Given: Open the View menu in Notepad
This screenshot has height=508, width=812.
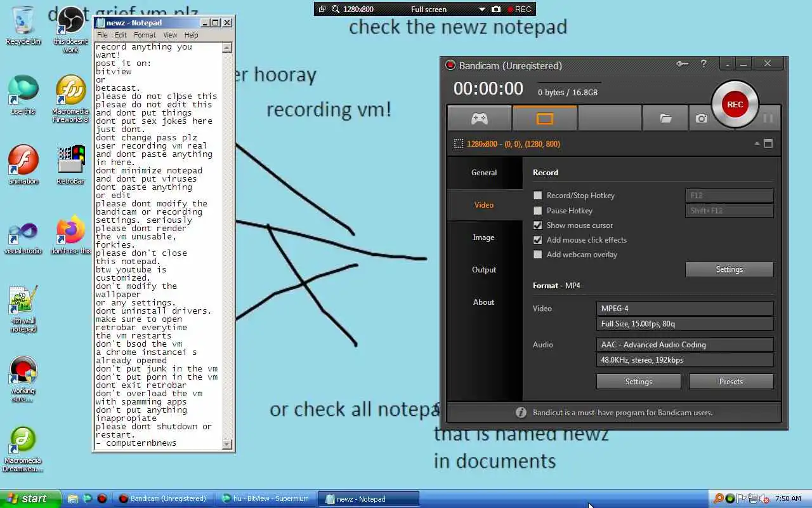Looking at the screenshot, I should [170, 35].
